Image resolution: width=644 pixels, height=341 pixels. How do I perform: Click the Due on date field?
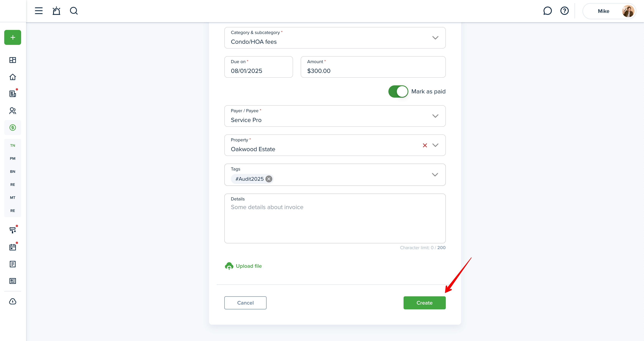click(258, 67)
